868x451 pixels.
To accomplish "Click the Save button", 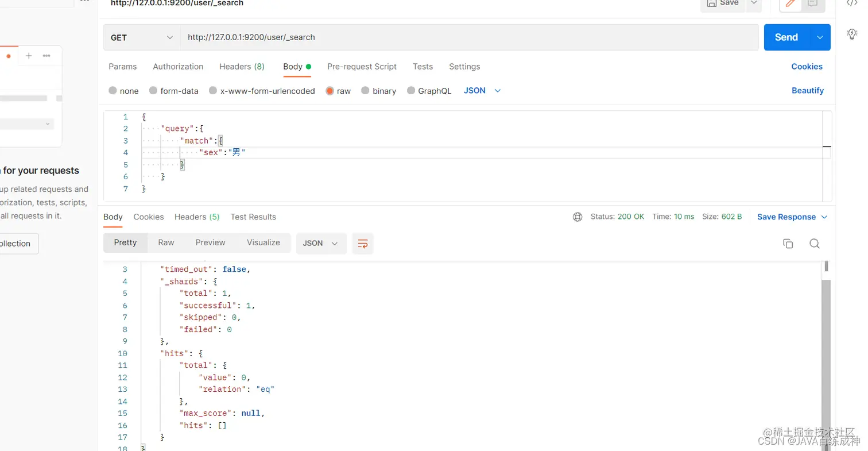I will (723, 3).
